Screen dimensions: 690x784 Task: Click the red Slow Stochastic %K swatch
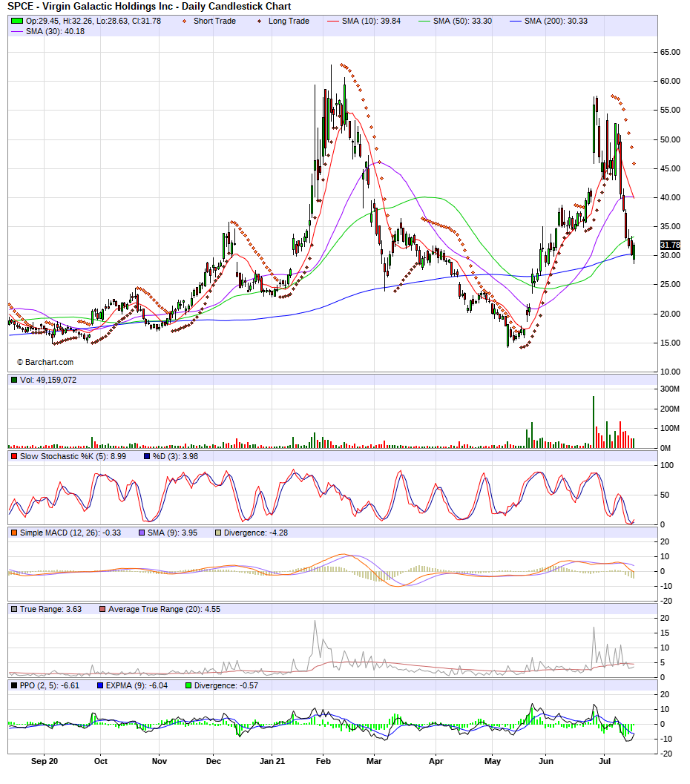tap(14, 456)
